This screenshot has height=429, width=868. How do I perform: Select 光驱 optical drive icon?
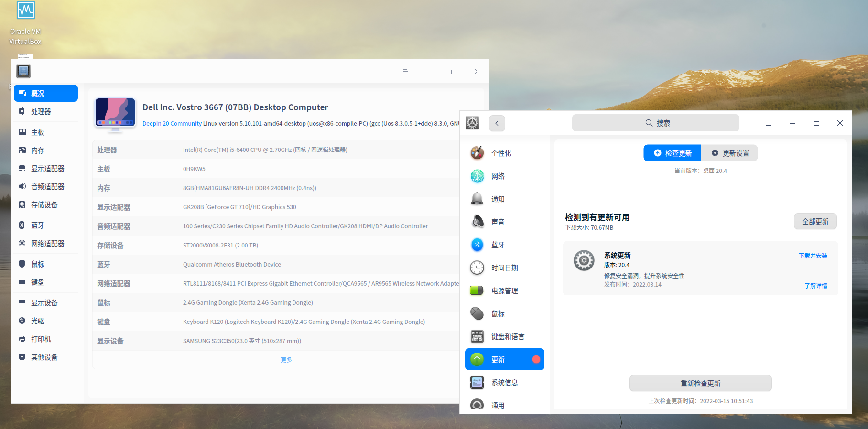[x=22, y=321]
